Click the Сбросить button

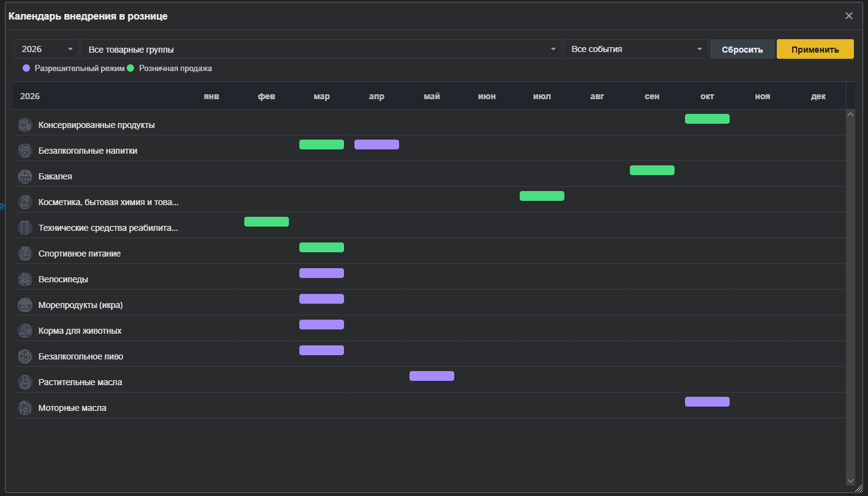(x=743, y=50)
